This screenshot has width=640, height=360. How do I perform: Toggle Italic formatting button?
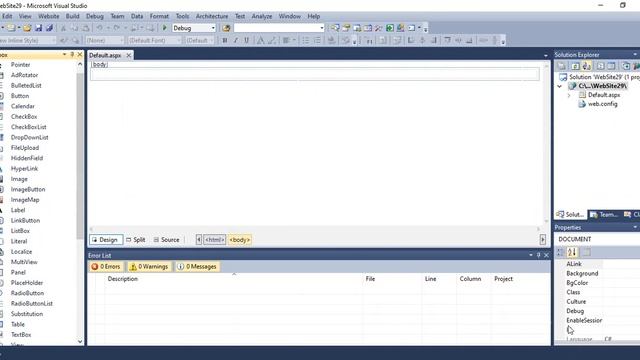coord(236,40)
